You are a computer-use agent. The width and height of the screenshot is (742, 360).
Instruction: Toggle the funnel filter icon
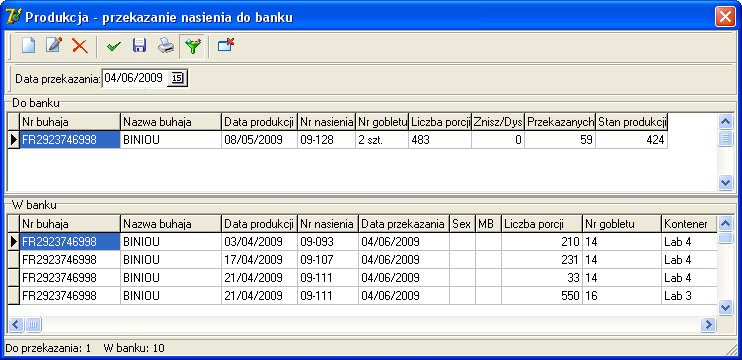193,46
